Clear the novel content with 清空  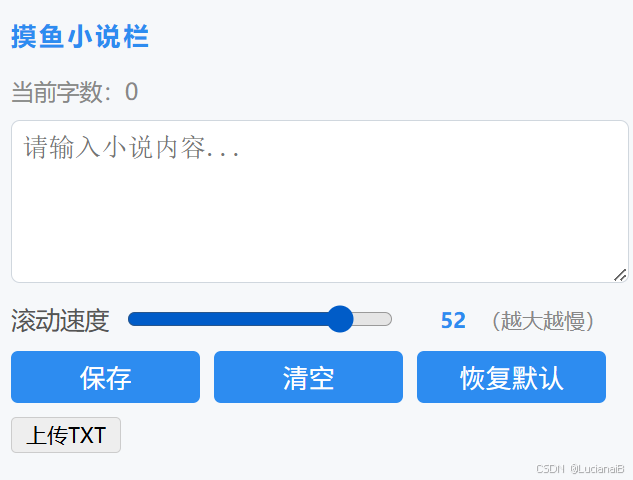coord(308,377)
